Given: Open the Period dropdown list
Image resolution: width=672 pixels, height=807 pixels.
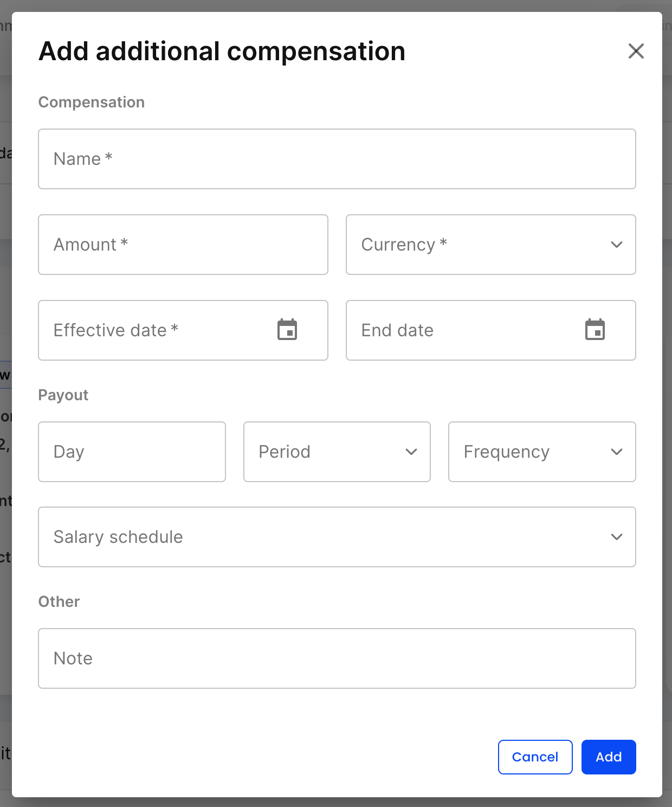Looking at the screenshot, I should pyautogui.click(x=325, y=452).
